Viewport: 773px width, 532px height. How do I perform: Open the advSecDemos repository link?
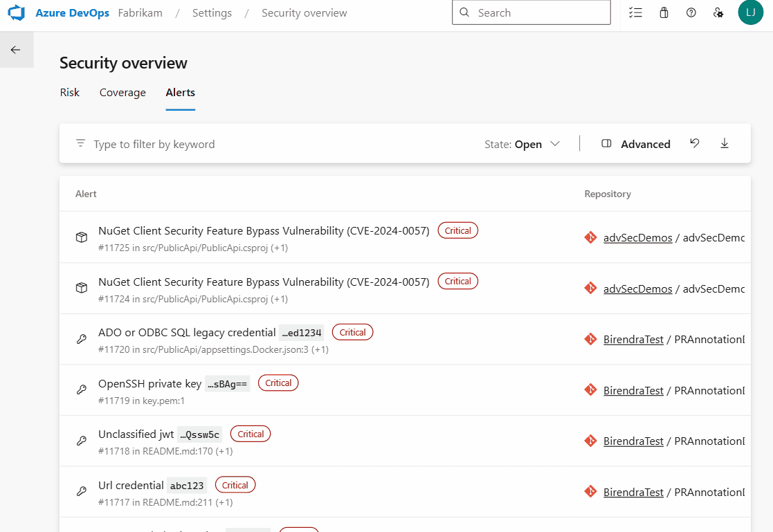637,237
